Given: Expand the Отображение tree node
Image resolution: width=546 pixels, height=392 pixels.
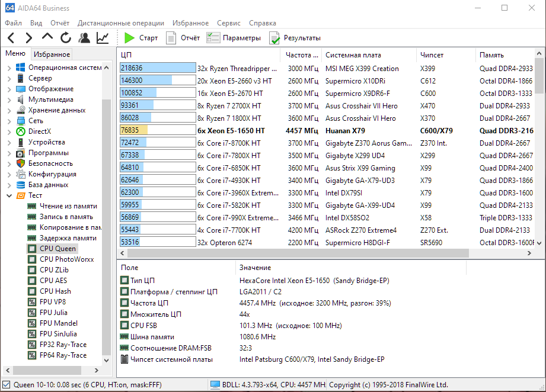Looking at the screenshot, I should [x=9, y=89].
